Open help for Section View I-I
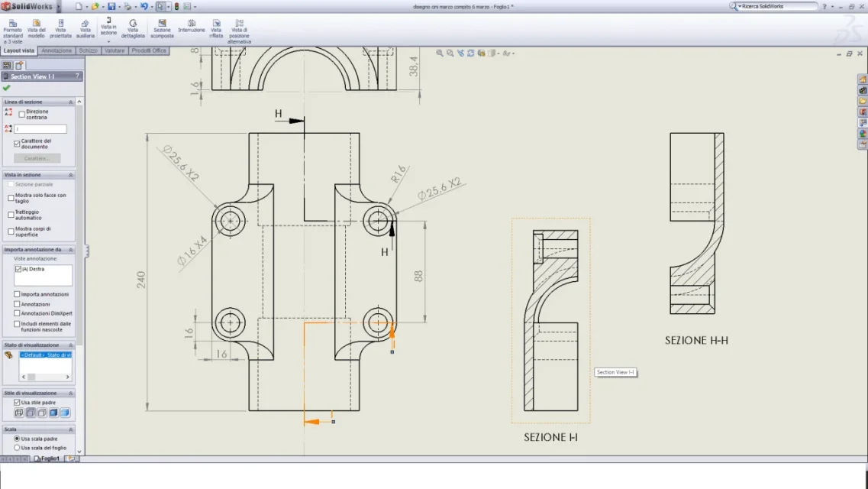Screen dimensions: 868x489 [x=77, y=76]
